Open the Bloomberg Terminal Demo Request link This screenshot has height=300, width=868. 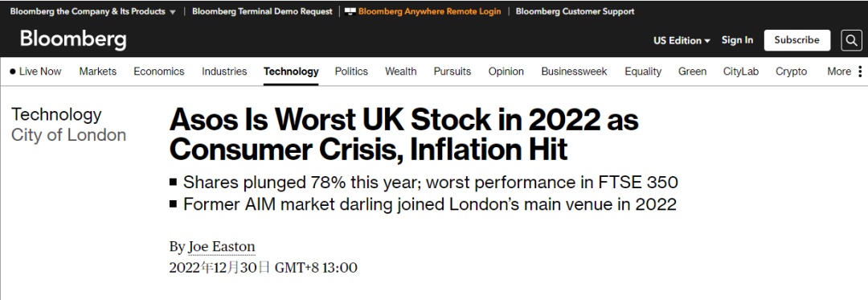tap(262, 11)
